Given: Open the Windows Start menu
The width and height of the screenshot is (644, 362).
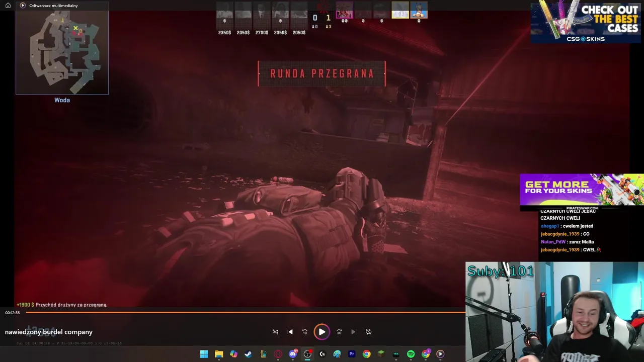Looking at the screenshot, I should pyautogui.click(x=204, y=354).
